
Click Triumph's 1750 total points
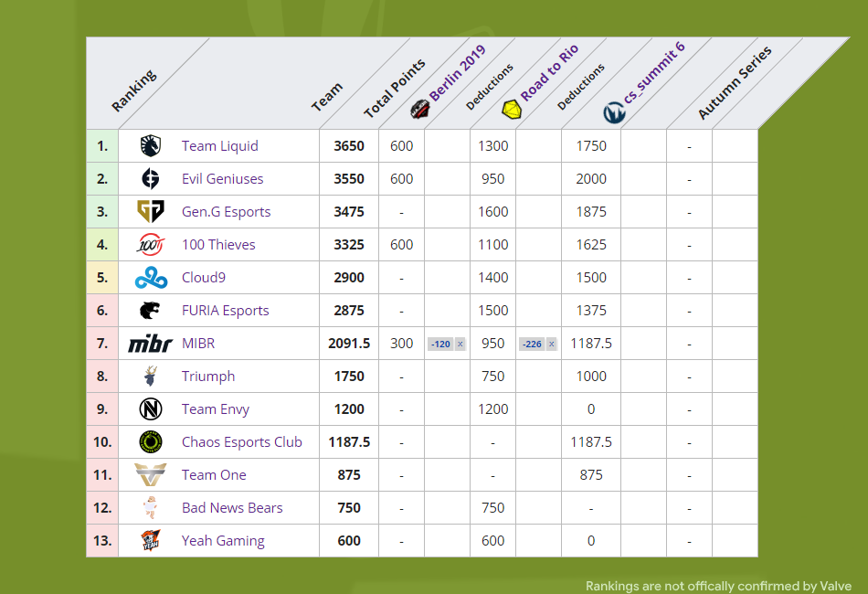[x=349, y=377]
